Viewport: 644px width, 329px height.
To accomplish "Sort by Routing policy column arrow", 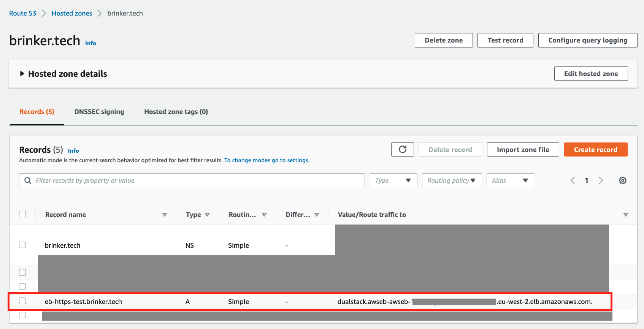I will click(x=264, y=215).
